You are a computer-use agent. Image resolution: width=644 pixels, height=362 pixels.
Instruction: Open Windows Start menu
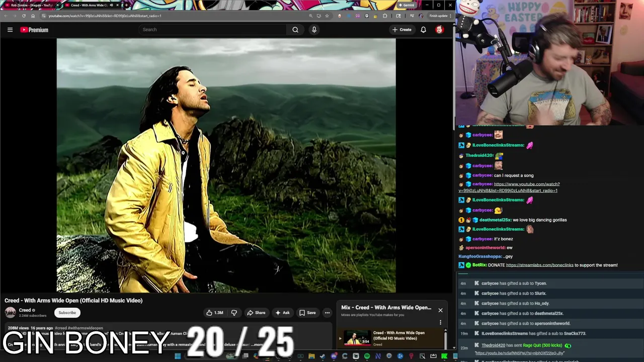[x=178, y=356]
